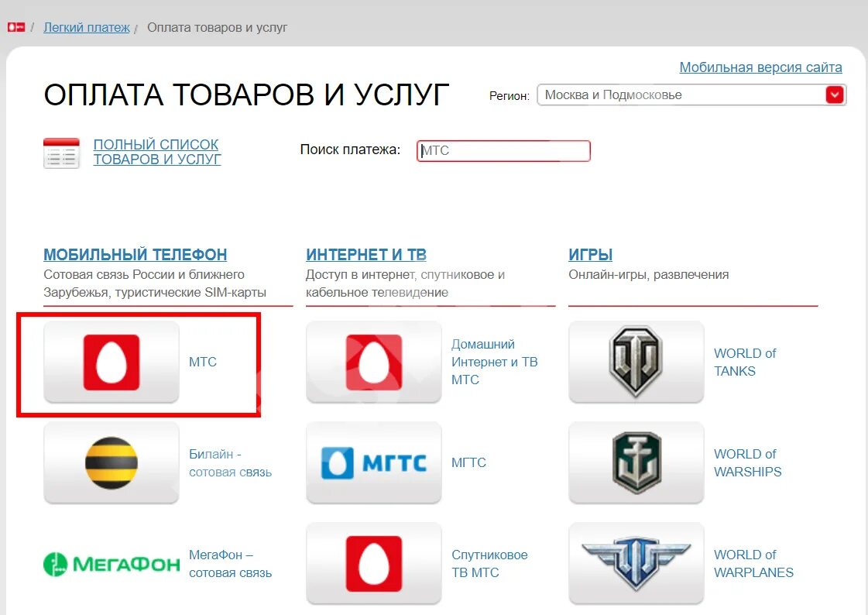Click the World of Warships anchor emblem

point(636,462)
